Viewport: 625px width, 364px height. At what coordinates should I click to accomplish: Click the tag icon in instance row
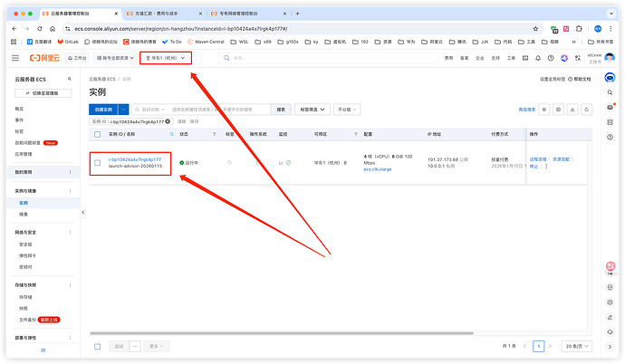[x=229, y=163]
